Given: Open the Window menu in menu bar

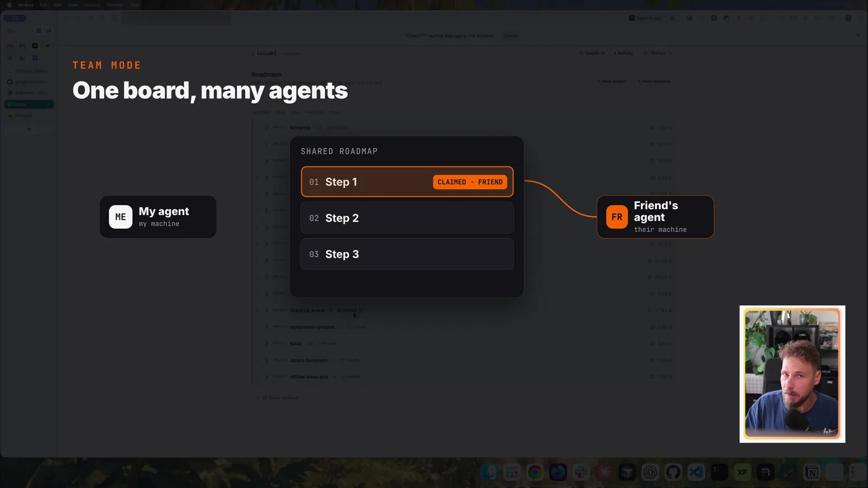Looking at the screenshot, I should coord(115,5).
